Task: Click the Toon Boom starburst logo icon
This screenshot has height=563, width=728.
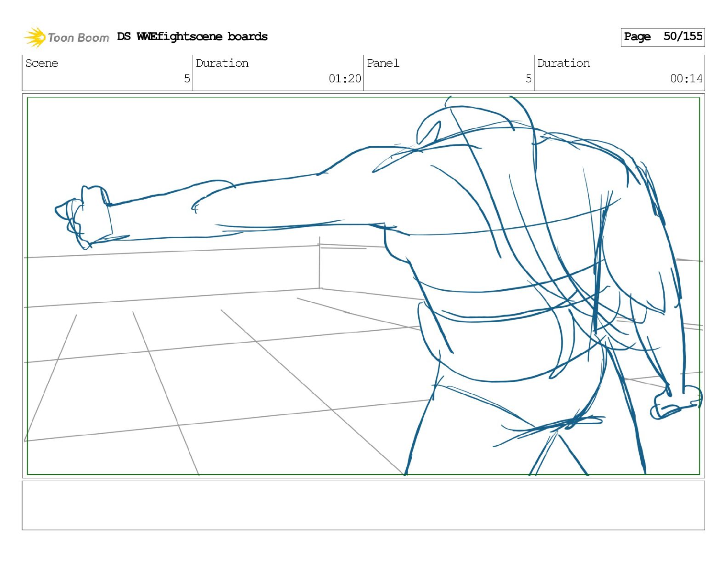Action: (x=35, y=37)
